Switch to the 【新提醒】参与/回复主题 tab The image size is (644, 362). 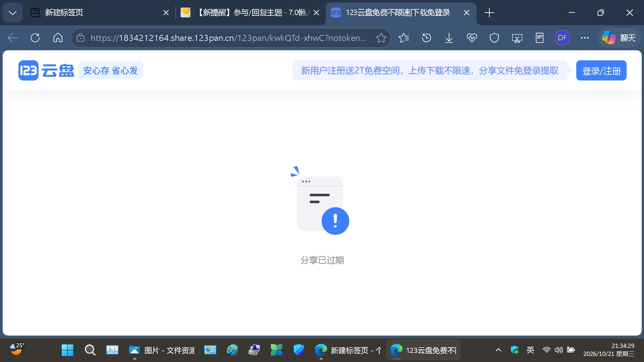(x=250, y=13)
